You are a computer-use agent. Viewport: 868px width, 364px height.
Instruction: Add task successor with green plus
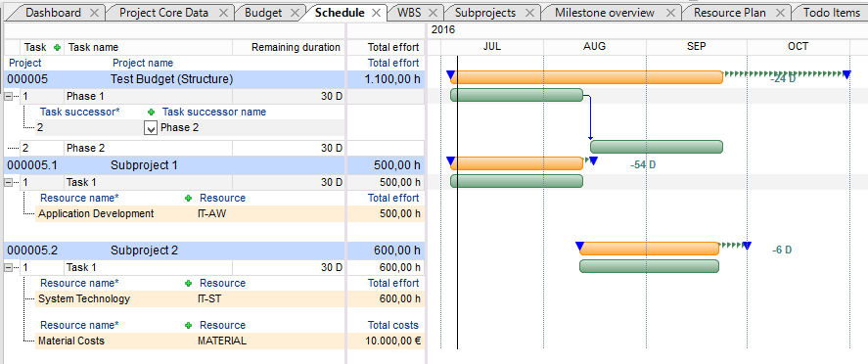pyautogui.click(x=151, y=112)
